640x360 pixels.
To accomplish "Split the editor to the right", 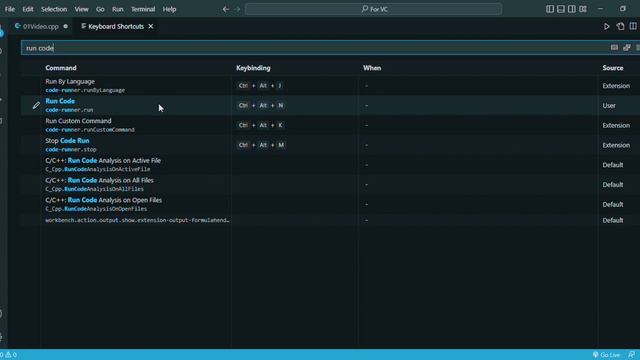I will 633,27.
